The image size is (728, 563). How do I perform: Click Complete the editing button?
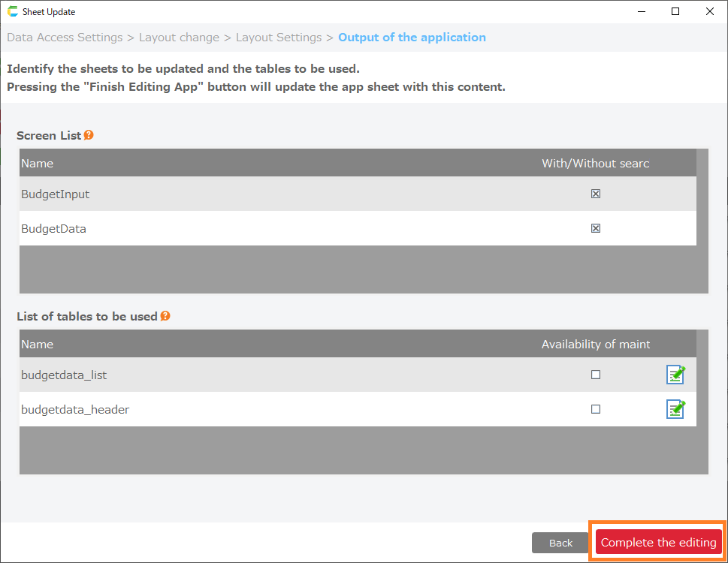[x=658, y=543]
